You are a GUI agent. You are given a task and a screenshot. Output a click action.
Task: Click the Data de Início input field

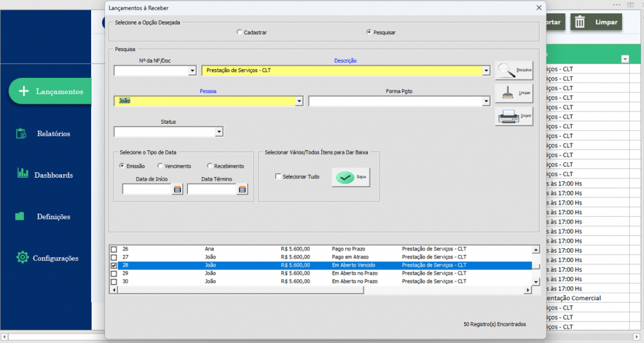147,189
